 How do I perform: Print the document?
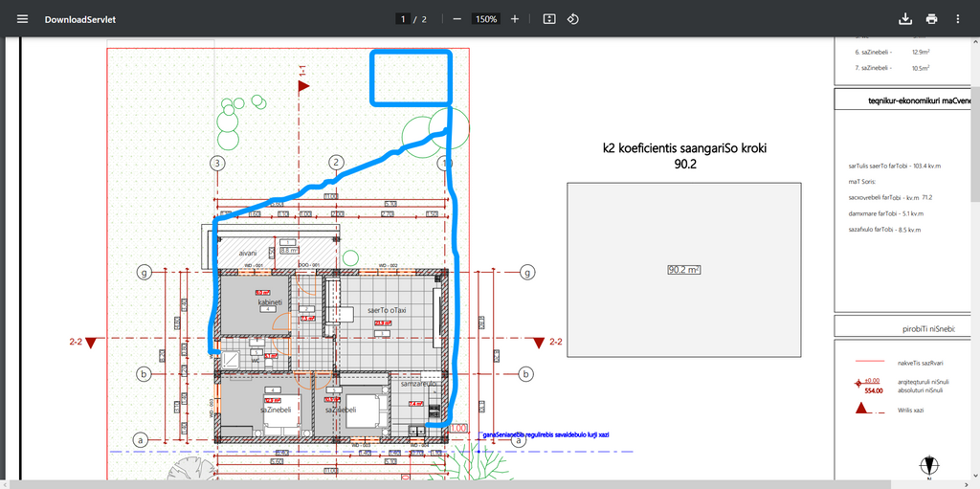pos(931,19)
